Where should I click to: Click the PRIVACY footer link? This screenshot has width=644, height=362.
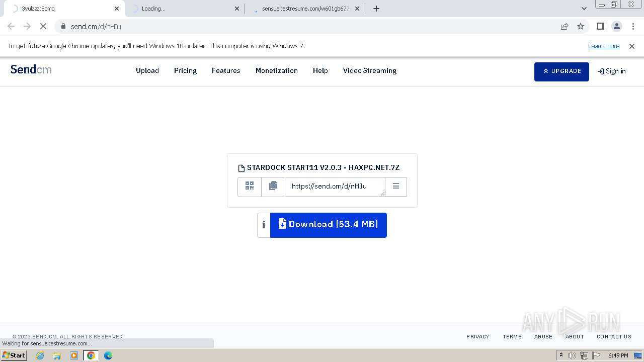point(478,337)
